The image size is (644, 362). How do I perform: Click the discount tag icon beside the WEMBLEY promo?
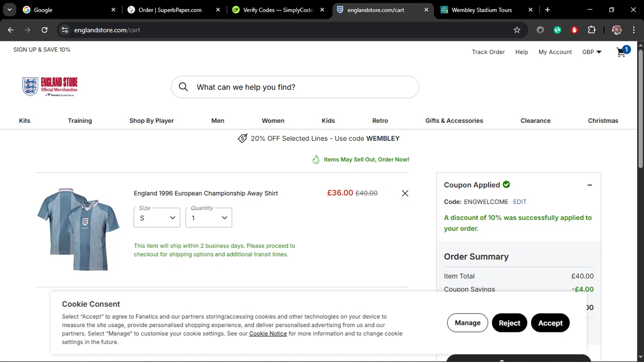tap(243, 138)
